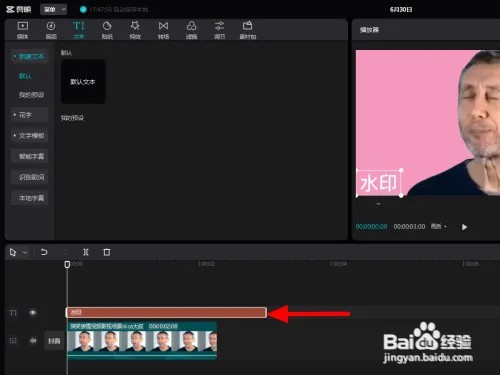Click the auto-save status check icon
500x375 pixels.
(83, 9)
